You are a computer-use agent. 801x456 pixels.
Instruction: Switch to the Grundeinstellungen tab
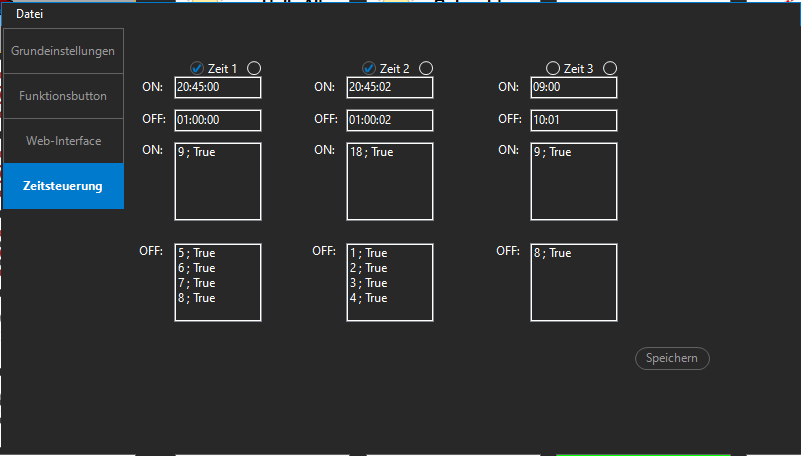click(x=63, y=50)
